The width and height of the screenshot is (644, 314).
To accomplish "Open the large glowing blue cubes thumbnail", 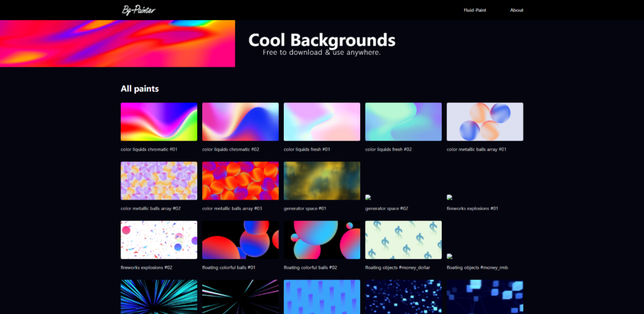I will pyautogui.click(x=485, y=297).
